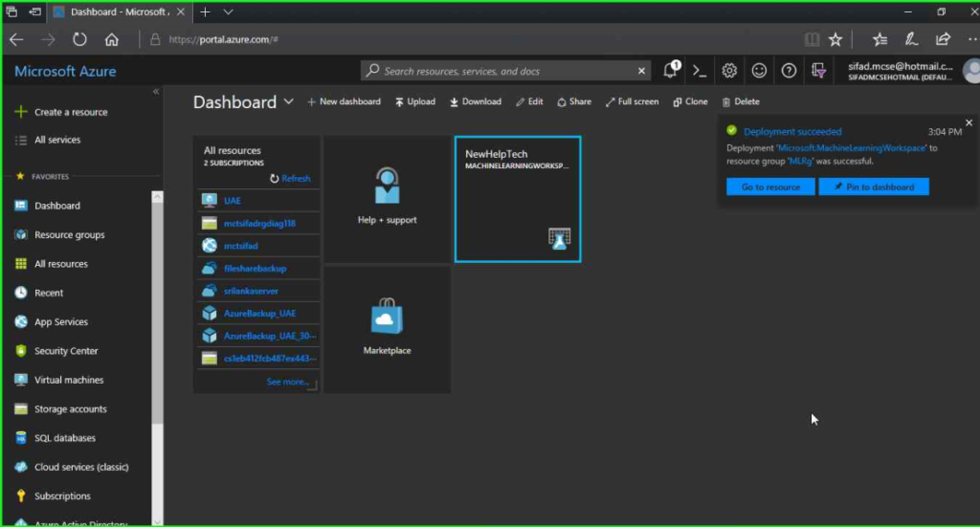Refresh the All resources tile

(x=290, y=178)
